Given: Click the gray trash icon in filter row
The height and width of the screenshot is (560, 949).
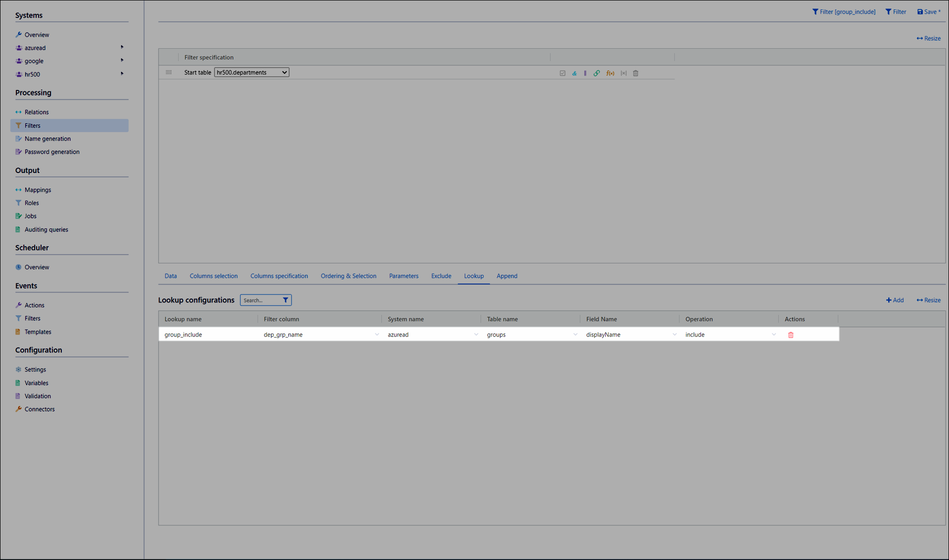Looking at the screenshot, I should coord(636,73).
